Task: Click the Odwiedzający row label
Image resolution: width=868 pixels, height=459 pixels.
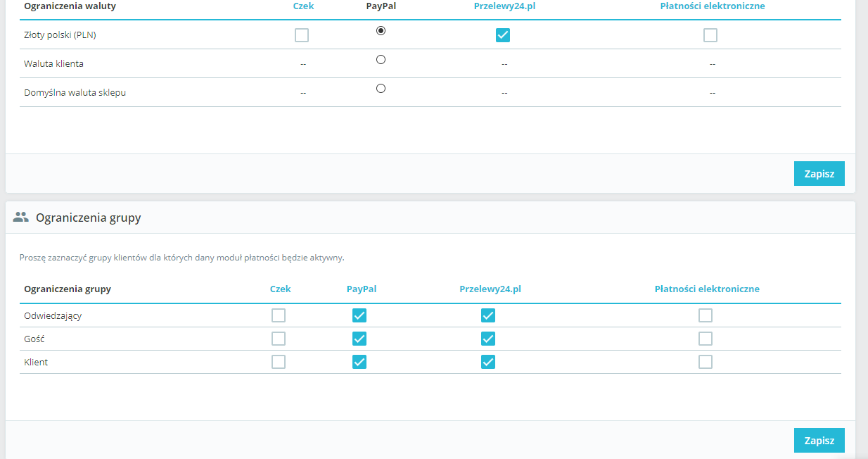Action: 53,315
